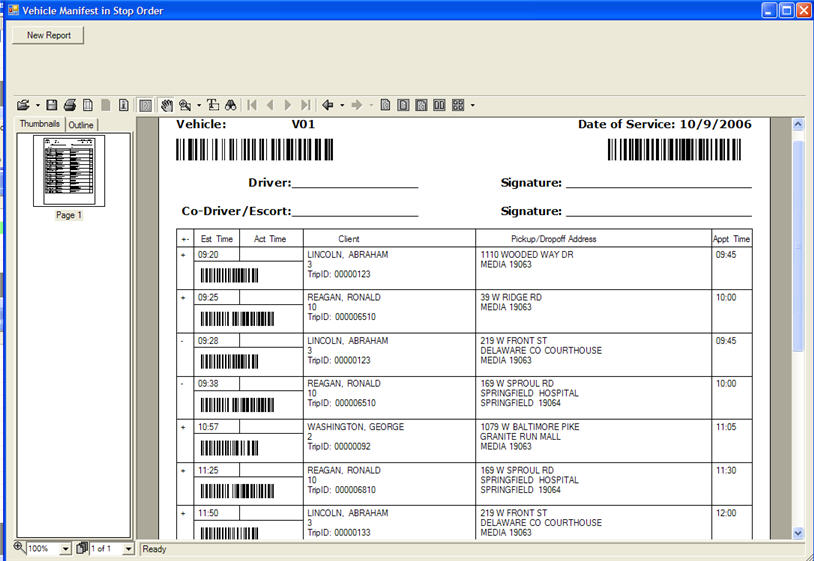
Task: Expand the Zoom tool dropdown arrow
Action: [x=199, y=106]
